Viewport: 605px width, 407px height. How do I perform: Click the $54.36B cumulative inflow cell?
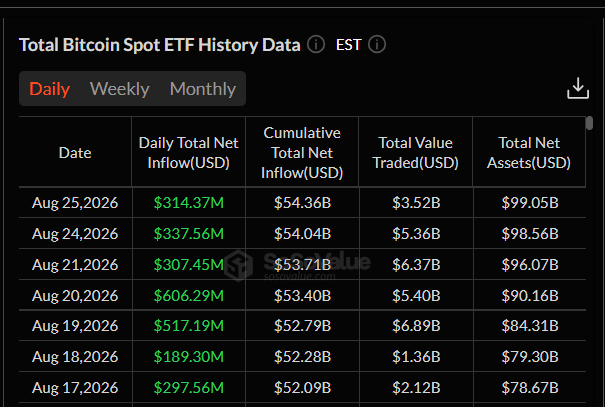[x=302, y=203]
